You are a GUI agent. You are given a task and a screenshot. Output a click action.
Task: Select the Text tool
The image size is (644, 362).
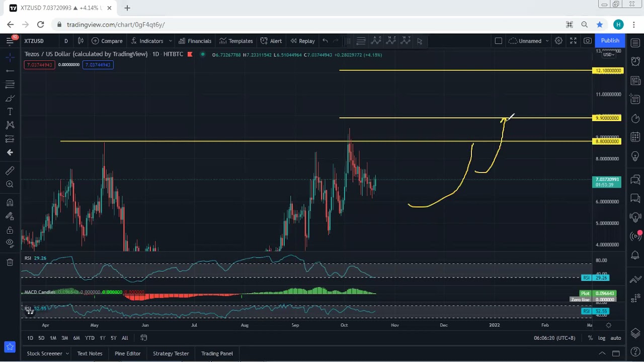pos(10,112)
